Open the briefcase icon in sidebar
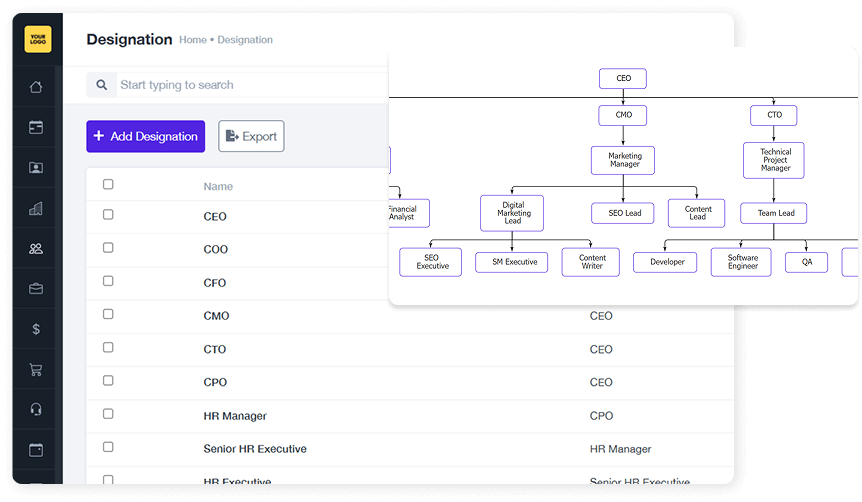 36,289
